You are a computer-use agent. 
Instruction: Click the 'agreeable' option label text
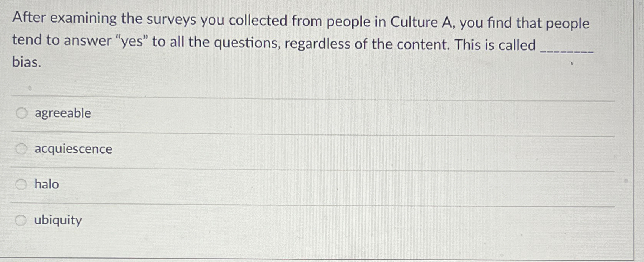pyautogui.click(x=62, y=113)
